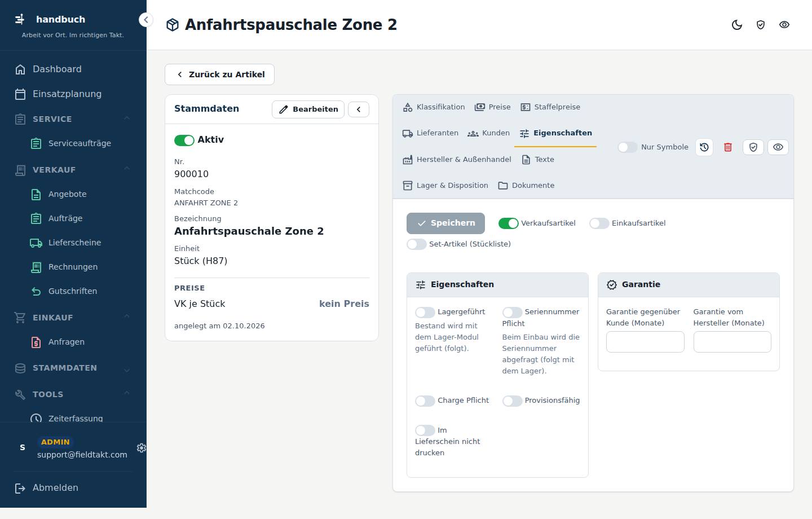Click the shield button beside the trash icon
Image resolution: width=812 pixels, height=519 pixels.
753,147
